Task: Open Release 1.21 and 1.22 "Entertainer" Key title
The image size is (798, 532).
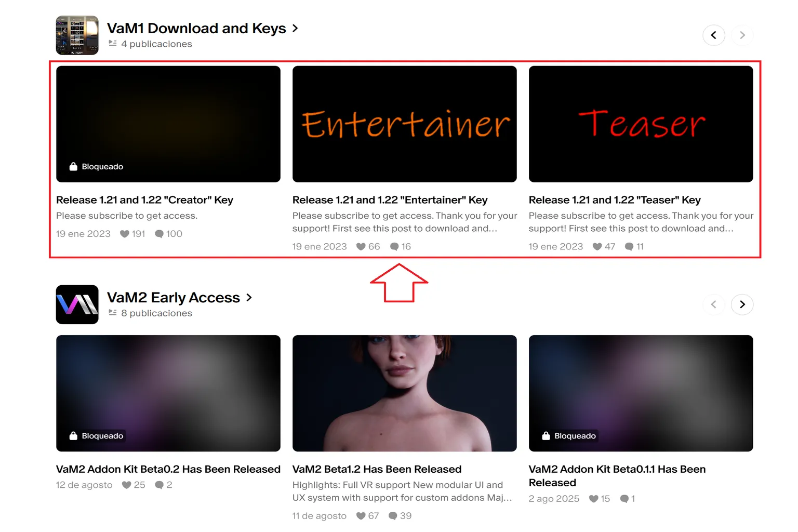Action: pyautogui.click(x=390, y=200)
